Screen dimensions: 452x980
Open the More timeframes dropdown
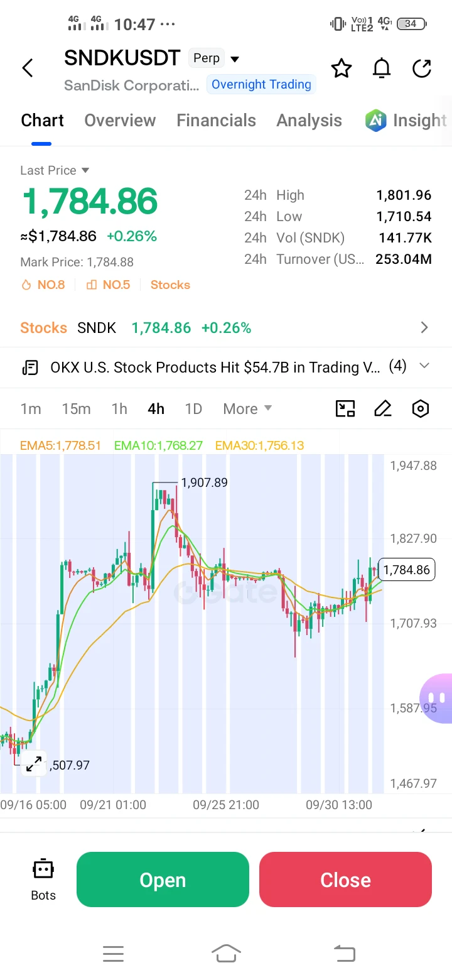click(247, 409)
